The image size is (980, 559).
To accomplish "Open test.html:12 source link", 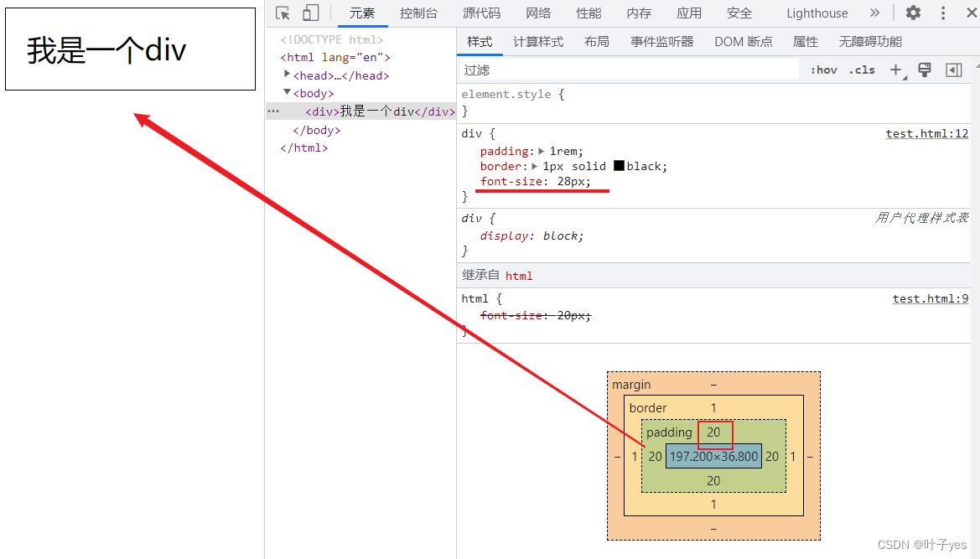I will (927, 132).
